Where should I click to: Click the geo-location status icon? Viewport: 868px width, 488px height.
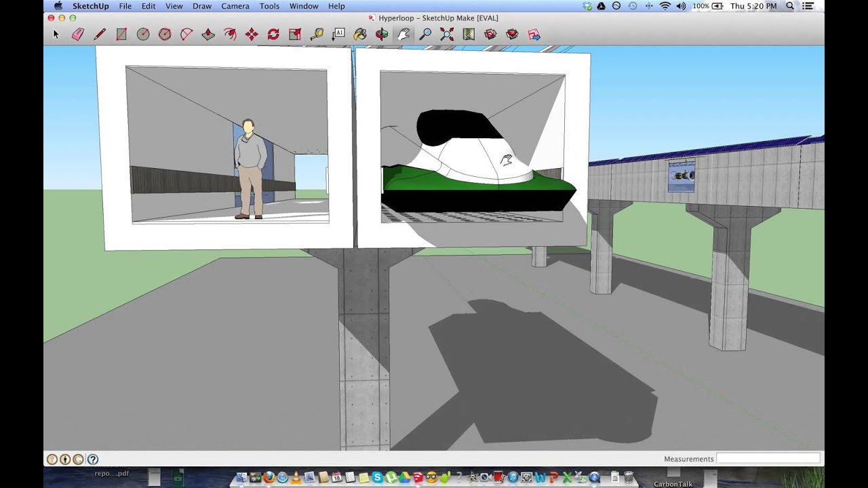pyautogui.click(x=52, y=459)
